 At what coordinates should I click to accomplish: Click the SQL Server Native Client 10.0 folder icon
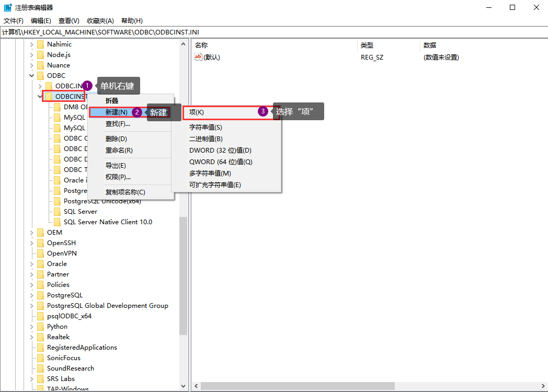click(58, 222)
